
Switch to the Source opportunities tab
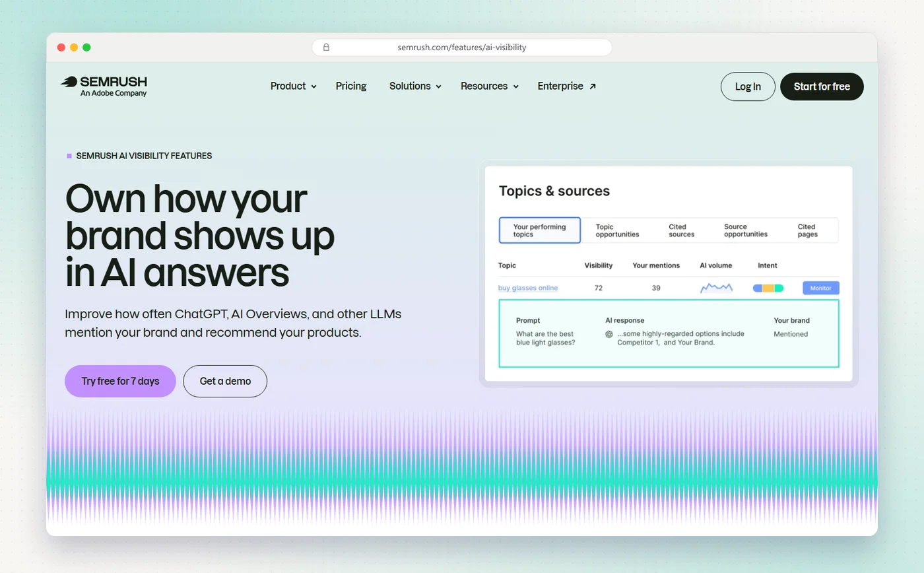coord(746,230)
